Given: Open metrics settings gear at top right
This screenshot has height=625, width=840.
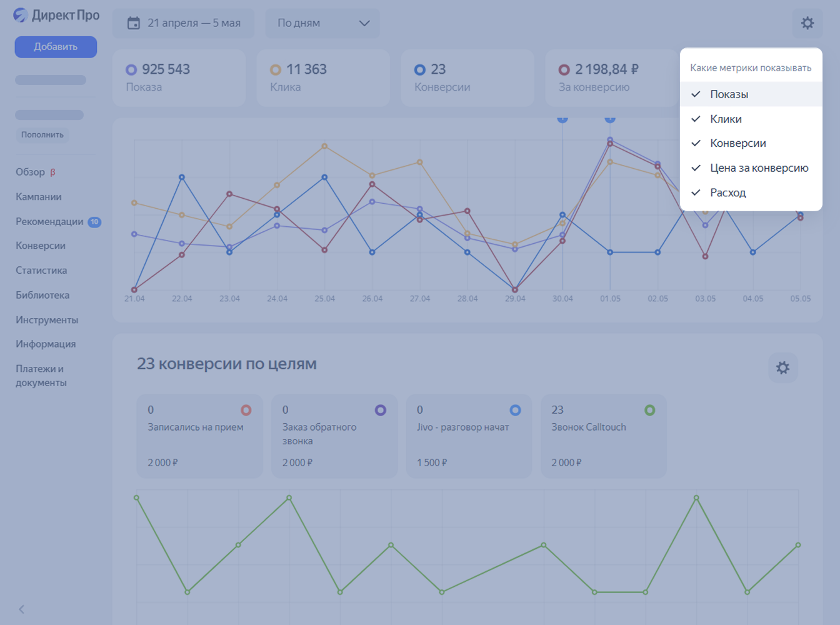Looking at the screenshot, I should click(x=807, y=23).
